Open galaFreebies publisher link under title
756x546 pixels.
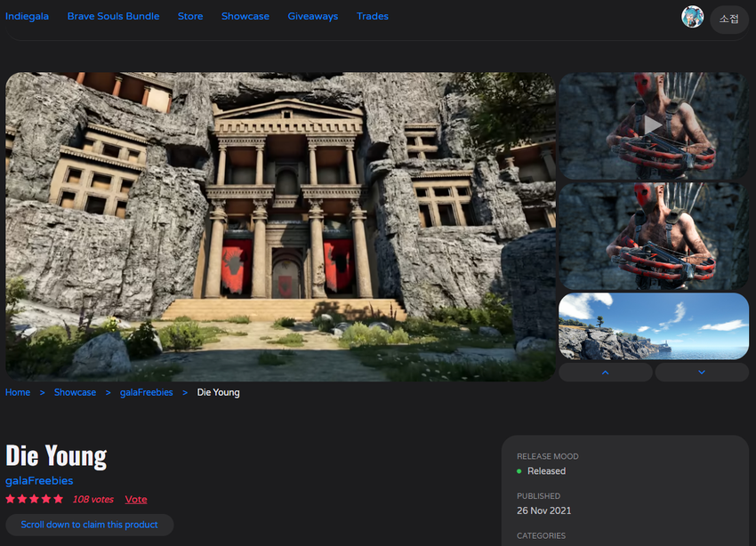point(39,481)
